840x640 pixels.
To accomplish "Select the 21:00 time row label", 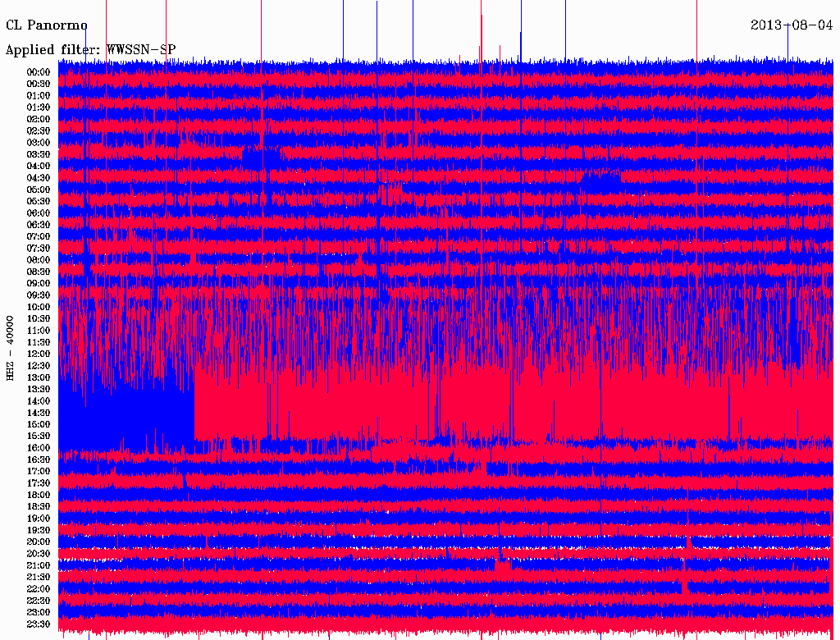I will click(39, 566).
